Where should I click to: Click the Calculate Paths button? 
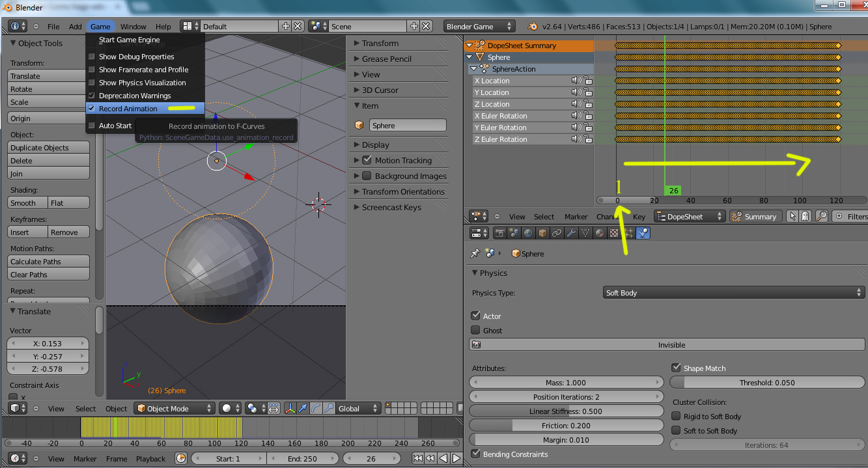(49, 262)
